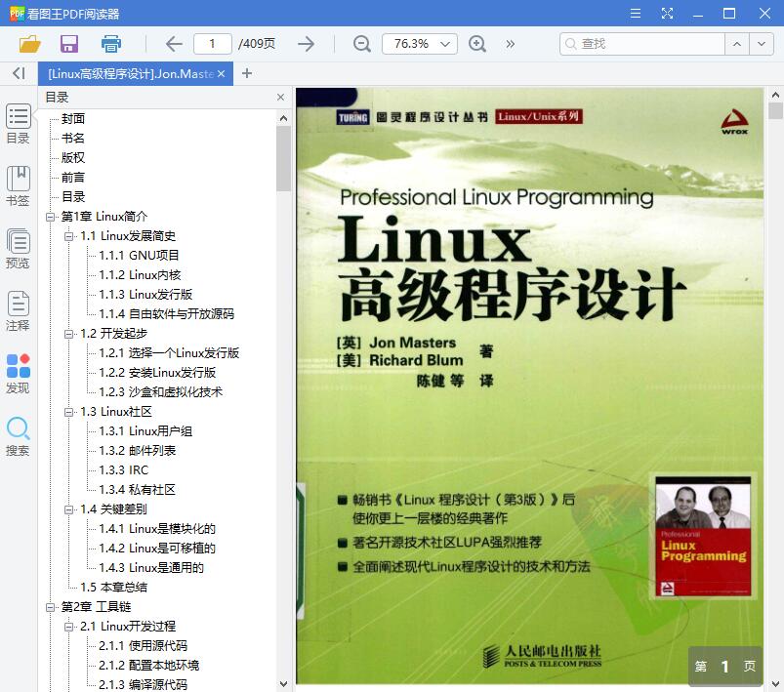Go to section 1.3.4 私有社区
This screenshot has width=784, height=692.
pos(138,490)
